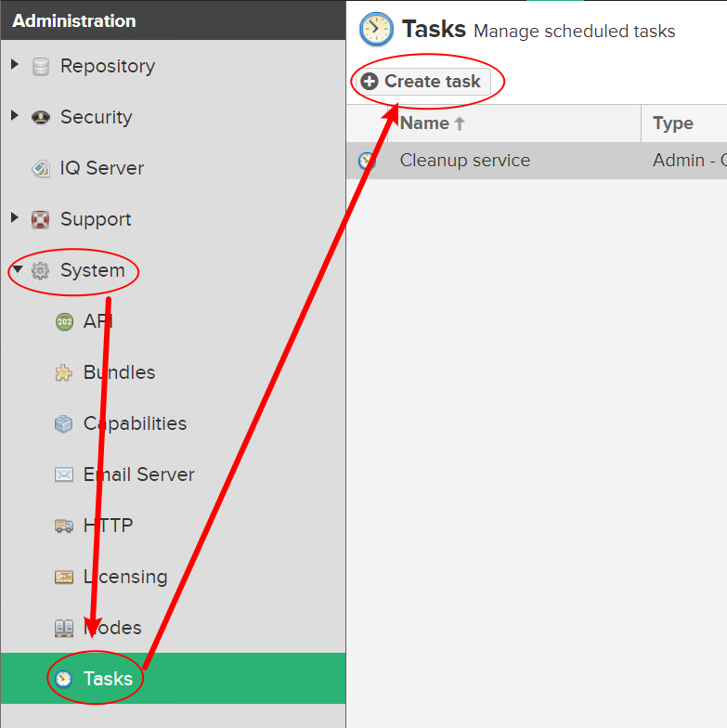727x728 pixels.
Task: Sort by the Name column header
Action: coord(514,123)
